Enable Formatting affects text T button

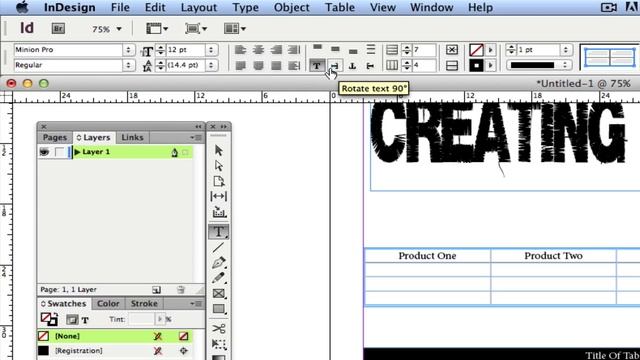tap(85, 320)
